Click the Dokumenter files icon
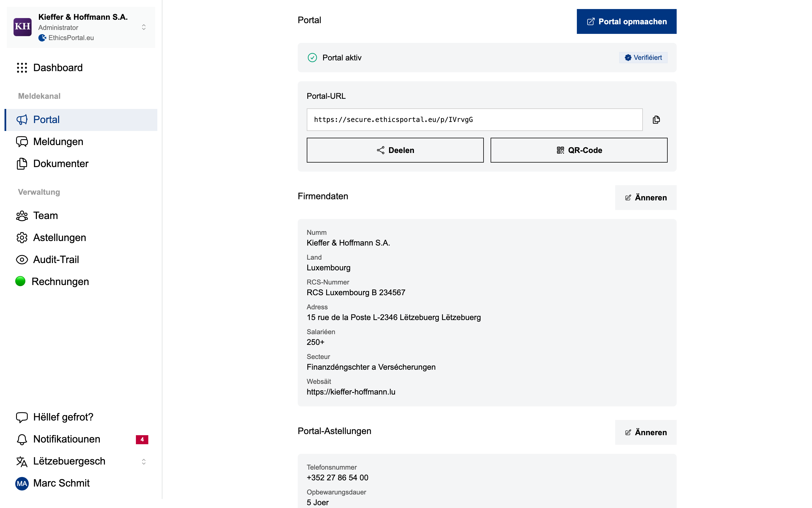The width and height of the screenshot is (812, 508). click(x=22, y=164)
